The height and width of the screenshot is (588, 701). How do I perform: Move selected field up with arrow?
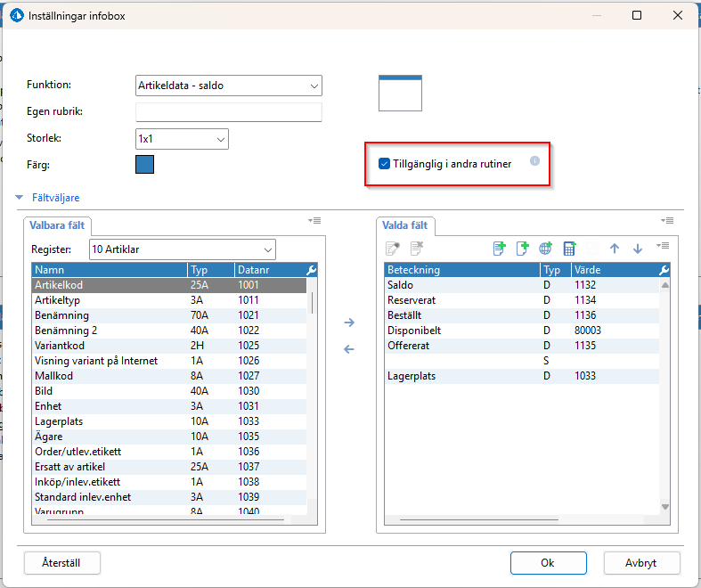coord(614,249)
